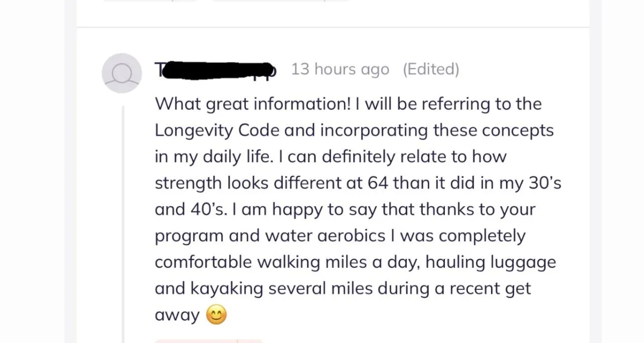Click the word "strength" in the comment
Image resolution: width=644 pixels, height=343 pixels.
(188, 183)
